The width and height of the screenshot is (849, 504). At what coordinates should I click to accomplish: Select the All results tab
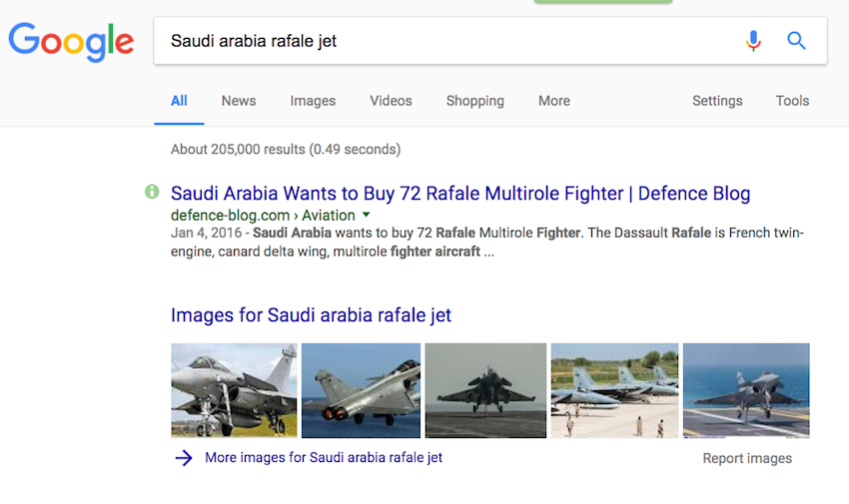point(179,101)
